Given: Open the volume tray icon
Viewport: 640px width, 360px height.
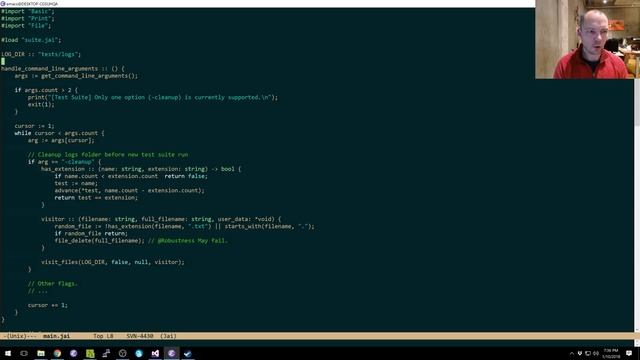Looking at the screenshot, I should click(596, 353).
